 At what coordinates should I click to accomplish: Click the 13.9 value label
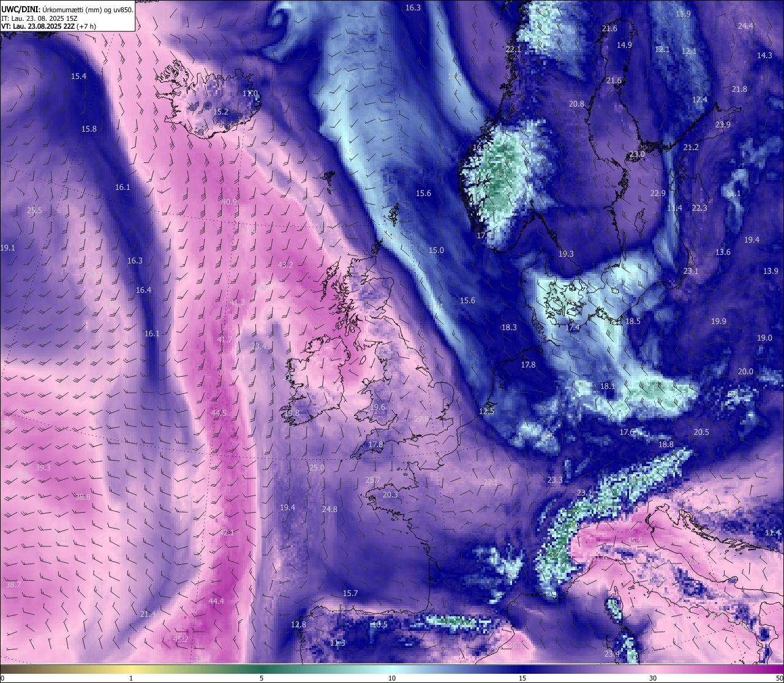771,271
